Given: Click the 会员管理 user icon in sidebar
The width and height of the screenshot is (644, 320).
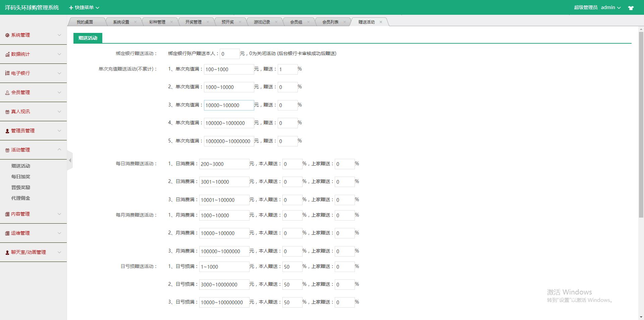Looking at the screenshot, I should pyautogui.click(x=7, y=93).
